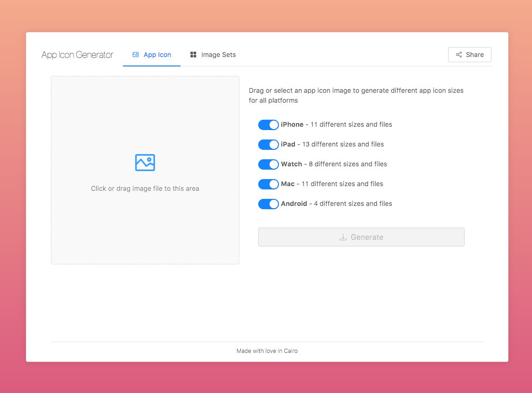Click the 'Made with love in Cairo' footer
The width and height of the screenshot is (532, 393).
click(x=267, y=351)
